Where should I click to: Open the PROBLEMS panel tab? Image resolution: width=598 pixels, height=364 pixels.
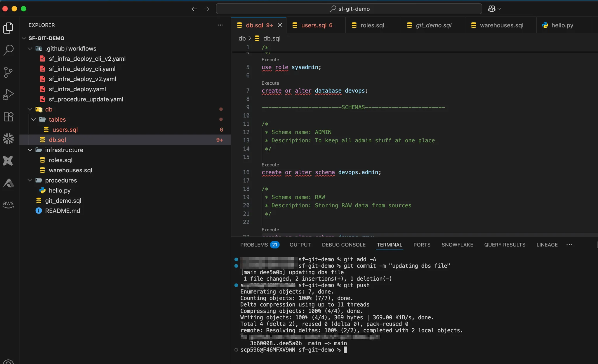click(260, 245)
